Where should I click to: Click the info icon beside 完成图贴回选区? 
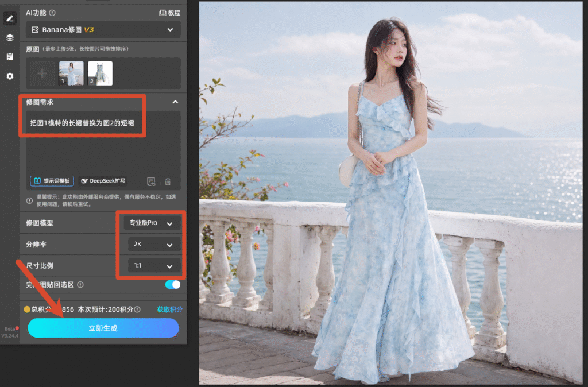[x=80, y=285]
